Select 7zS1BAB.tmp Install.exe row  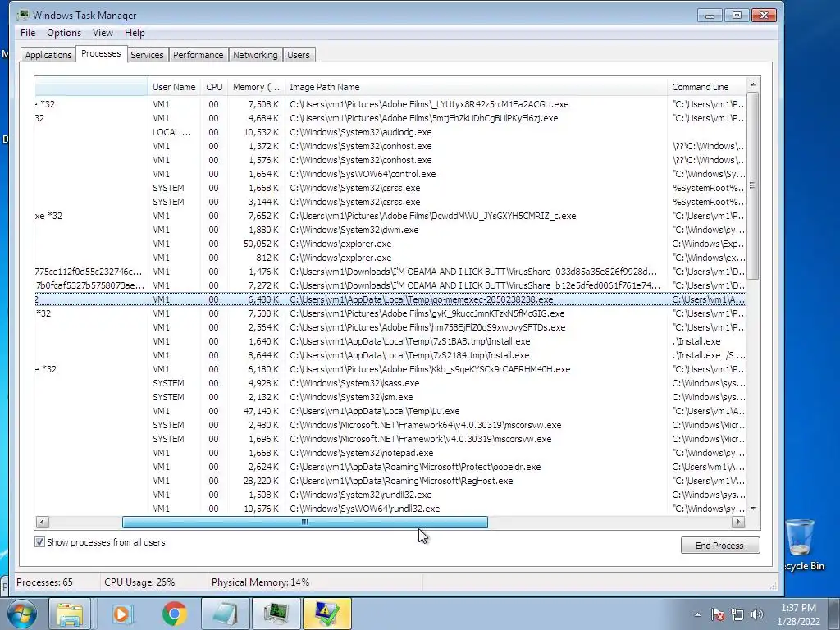390,341
